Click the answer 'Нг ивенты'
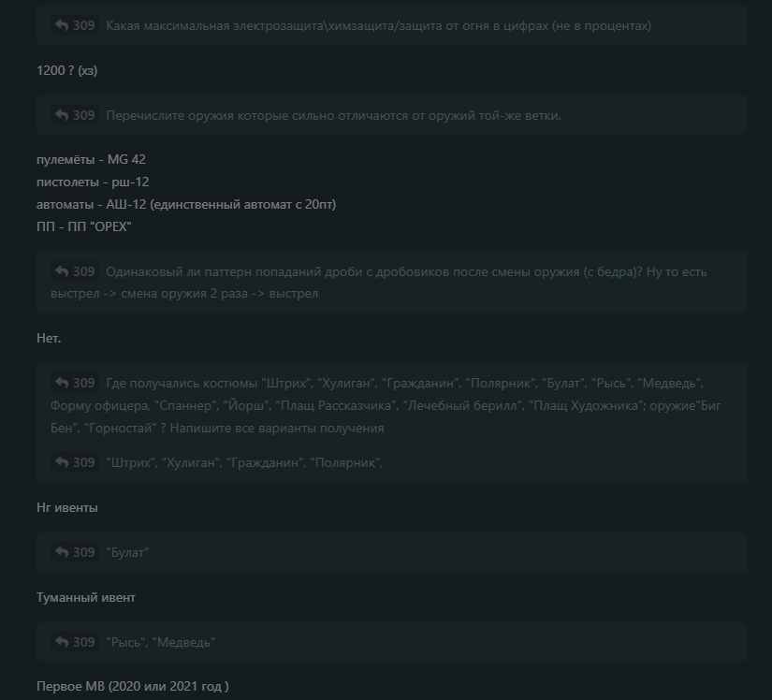Image resolution: width=772 pixels, height=700 pixels. (67, 507)
